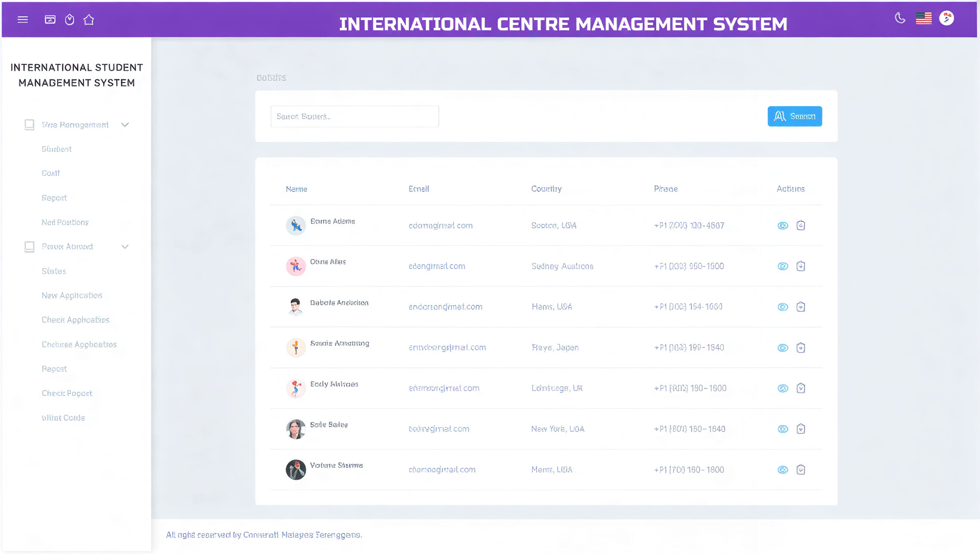The width and height of the screenshot is (980, 555).
Task: Click the Search Student input field
Action: pyautogui.click(x=355, y=116)
